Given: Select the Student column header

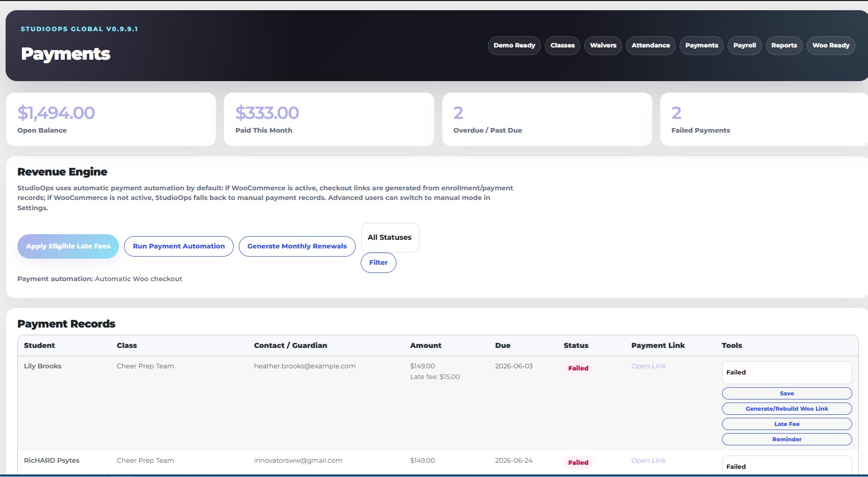Looking at the screenshot, I should [39, 345].
